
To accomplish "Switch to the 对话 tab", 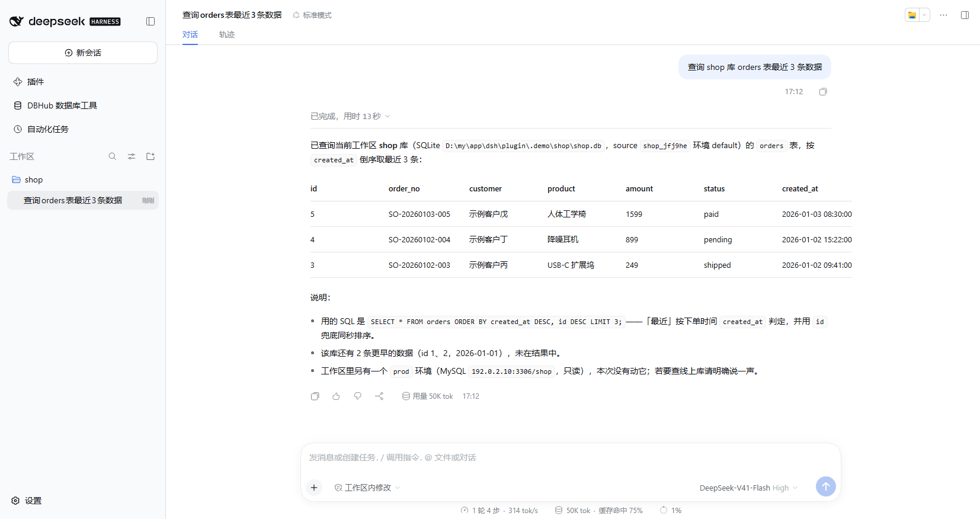I will (x=190, y=34).
